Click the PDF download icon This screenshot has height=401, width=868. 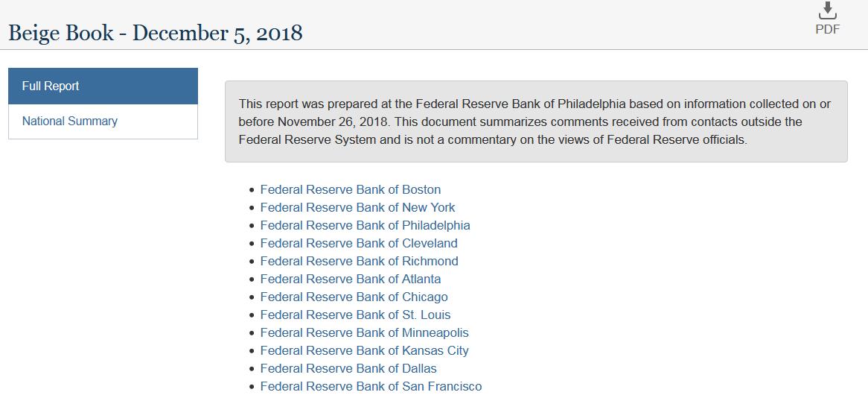point(828,10)
